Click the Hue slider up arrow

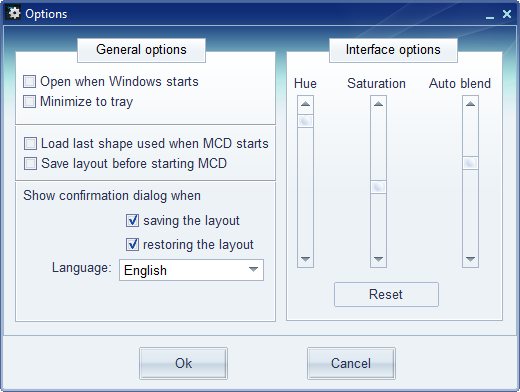[x=305, y=104]
